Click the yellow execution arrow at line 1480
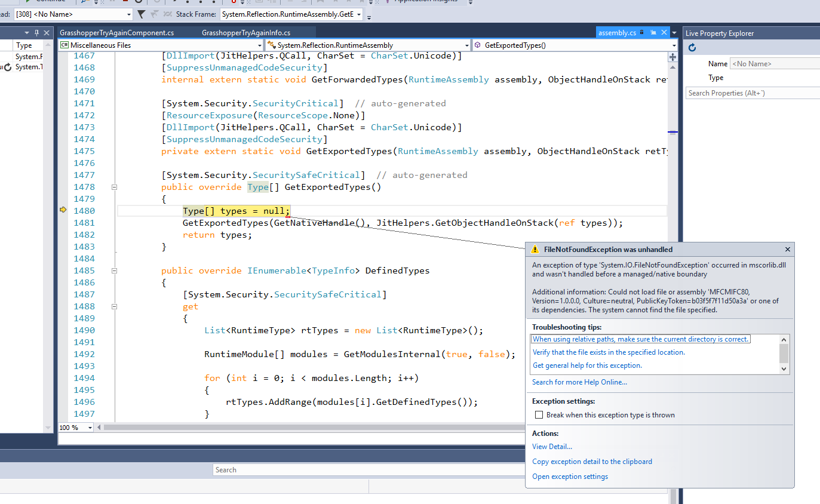Image resolution: width=820 pixels, height=504 pixels. 62,210
